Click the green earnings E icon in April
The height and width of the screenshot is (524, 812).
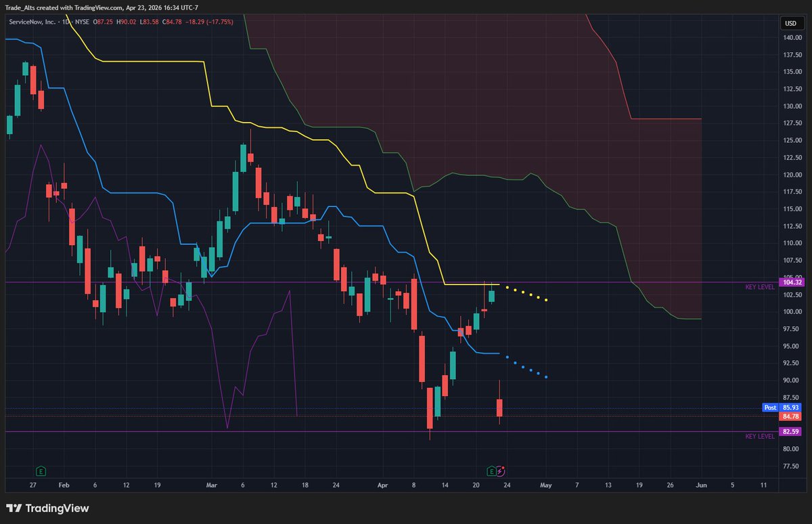tap(491, 471)
